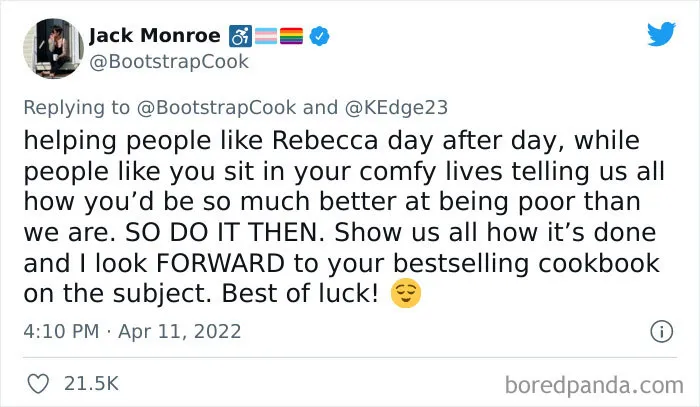Click the word FORWARD in the tweet
Viewport: 700px width, 407px height.
point(220,263)
